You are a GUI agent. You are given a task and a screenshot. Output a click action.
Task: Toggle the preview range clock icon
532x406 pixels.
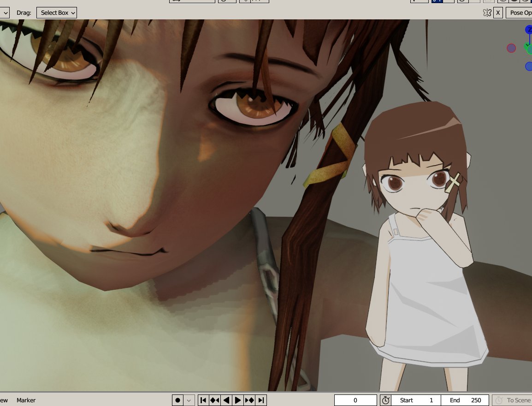[385, 400]
